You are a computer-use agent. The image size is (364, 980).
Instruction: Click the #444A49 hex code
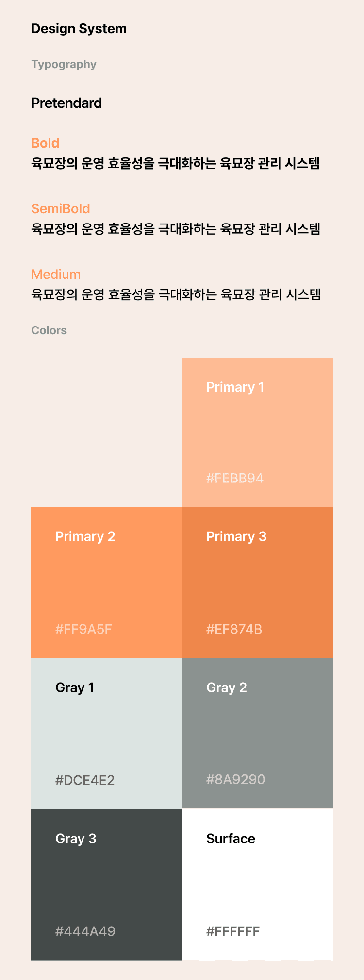coord(85,931)
